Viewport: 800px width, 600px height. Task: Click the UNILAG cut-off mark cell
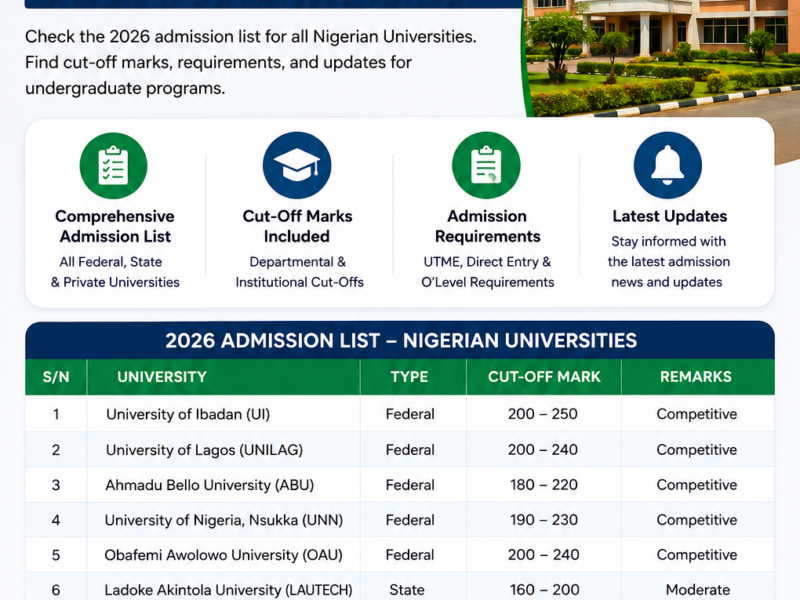[543, 450]
